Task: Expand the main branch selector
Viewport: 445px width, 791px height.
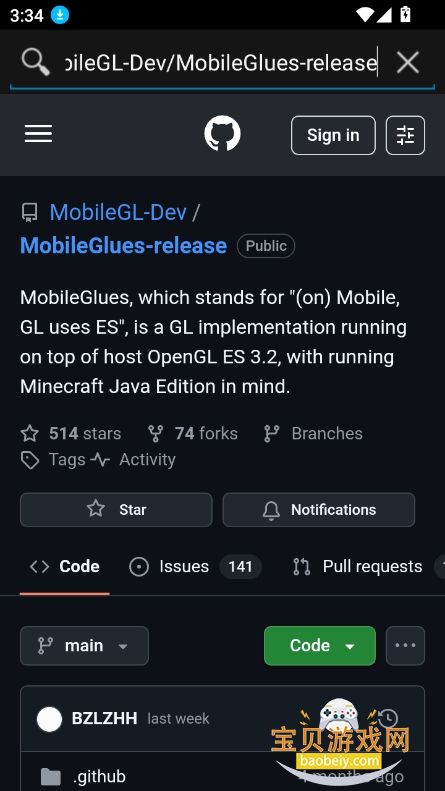Action: 84,646
